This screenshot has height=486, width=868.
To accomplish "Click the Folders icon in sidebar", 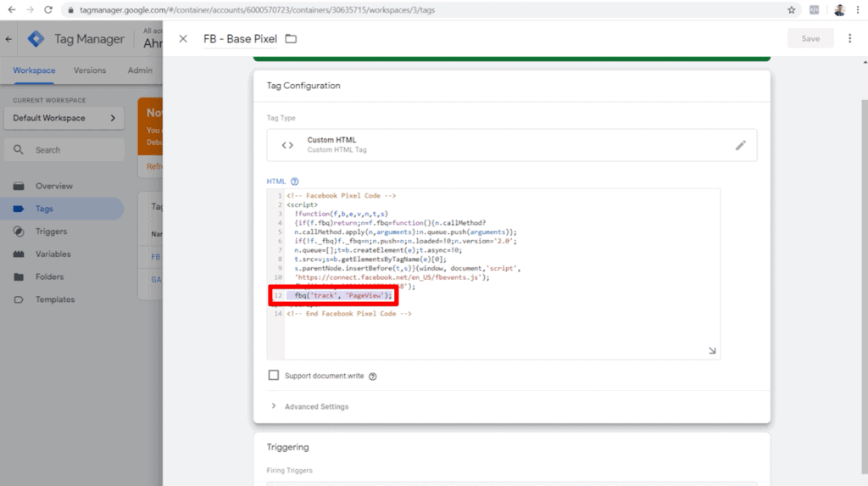I will (x=19, y=277).
